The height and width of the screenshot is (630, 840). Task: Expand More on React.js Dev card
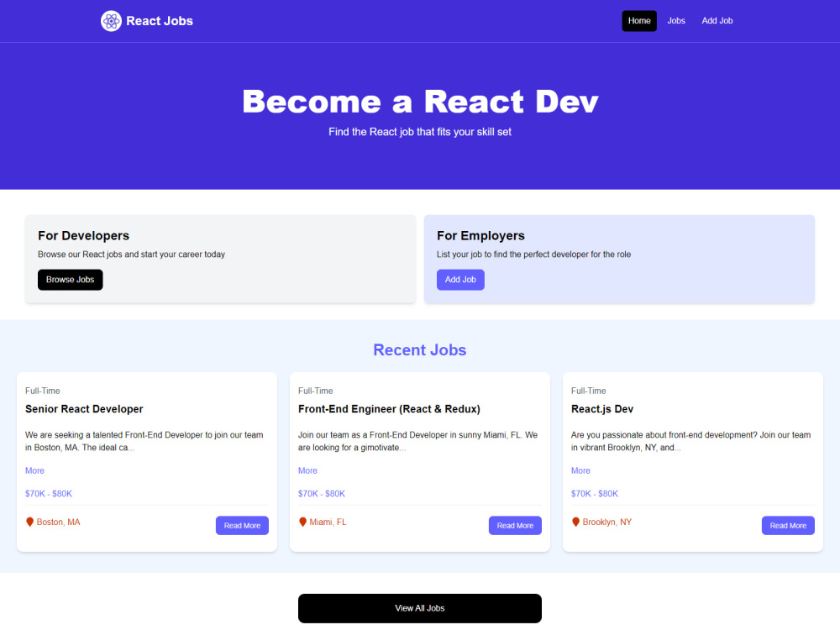pos(580,470)
